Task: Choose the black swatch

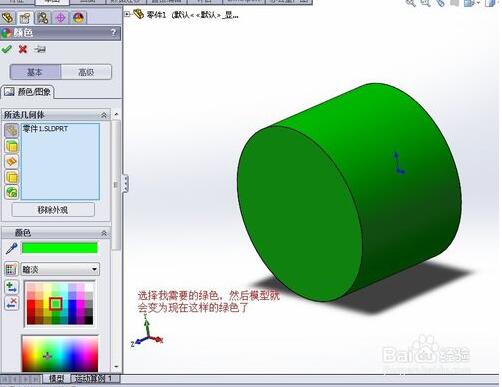Action: [89, 320]
